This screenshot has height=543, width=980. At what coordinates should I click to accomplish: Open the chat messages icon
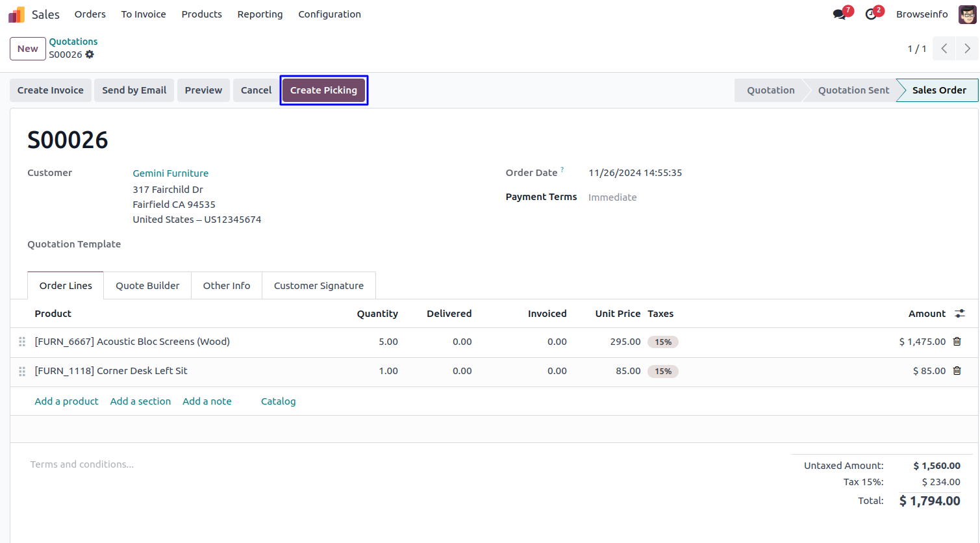pyautogui.click(x=839, y=14)
